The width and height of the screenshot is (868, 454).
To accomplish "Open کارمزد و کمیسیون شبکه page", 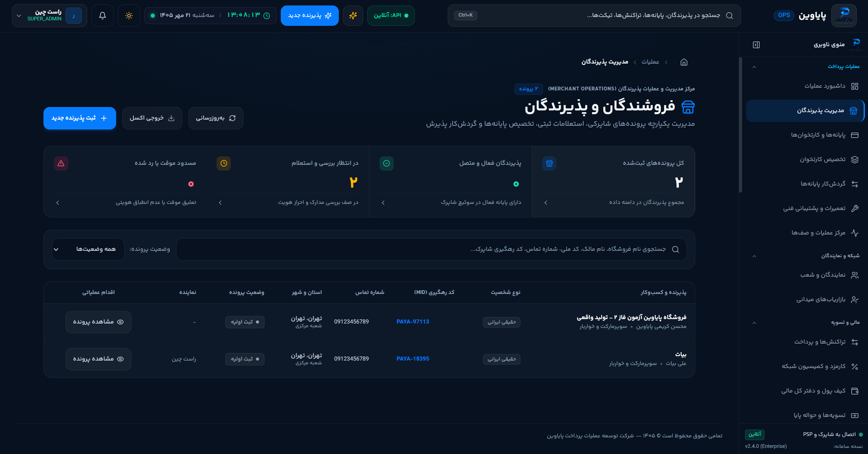I will tap(805, 366).
